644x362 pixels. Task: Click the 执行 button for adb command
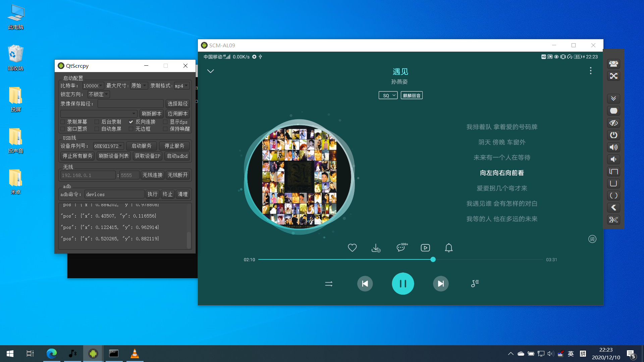(153, 194)
